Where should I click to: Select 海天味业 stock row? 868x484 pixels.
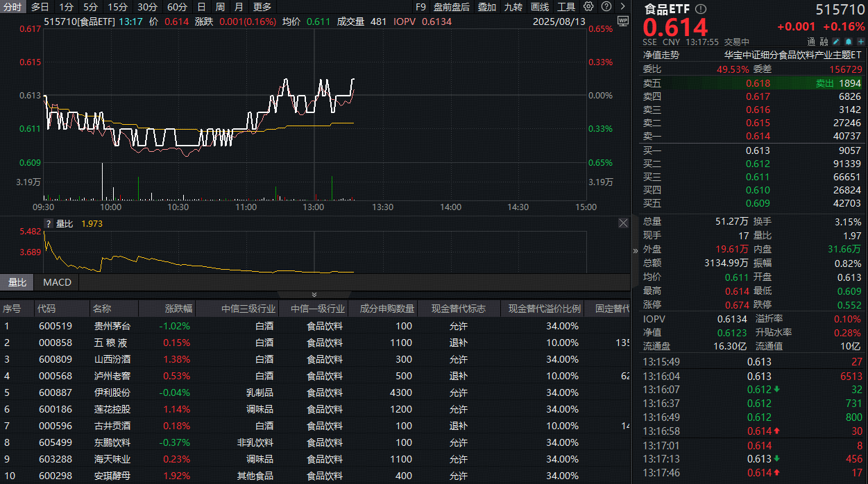click(316, 459)
